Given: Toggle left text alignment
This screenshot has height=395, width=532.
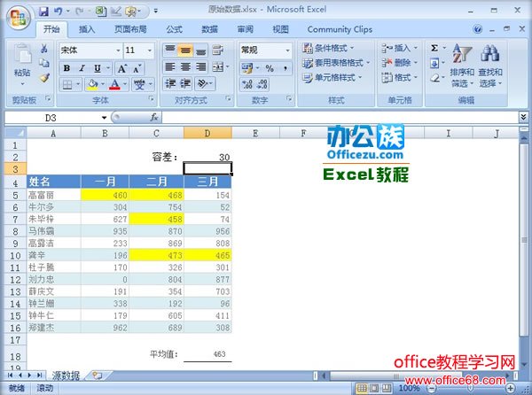Looking at the screenshot, I should coord(169,66).
